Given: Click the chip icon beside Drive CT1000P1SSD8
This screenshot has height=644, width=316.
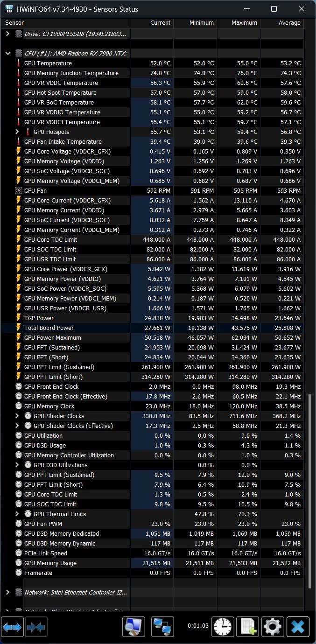Looking at the screenshot, I should coord(19,34).
